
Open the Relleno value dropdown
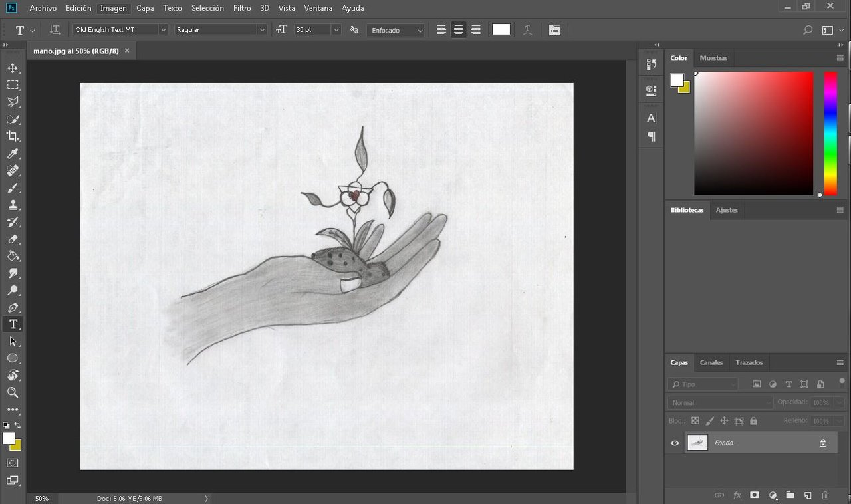839,421
